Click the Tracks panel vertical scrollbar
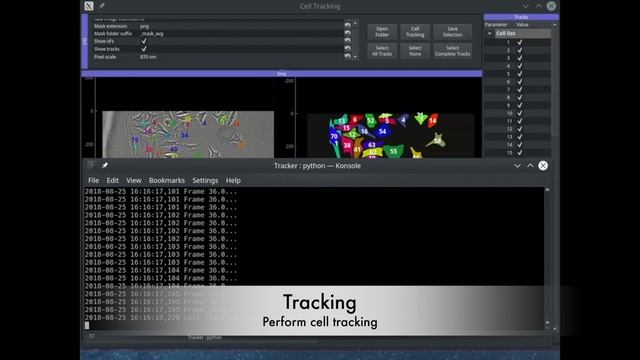 click(x=554, y=82)
